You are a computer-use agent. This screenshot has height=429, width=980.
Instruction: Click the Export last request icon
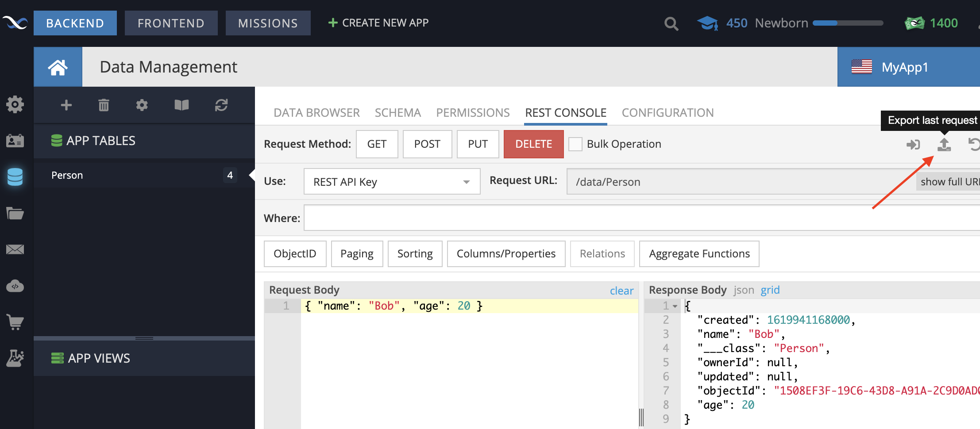[944, 144]
